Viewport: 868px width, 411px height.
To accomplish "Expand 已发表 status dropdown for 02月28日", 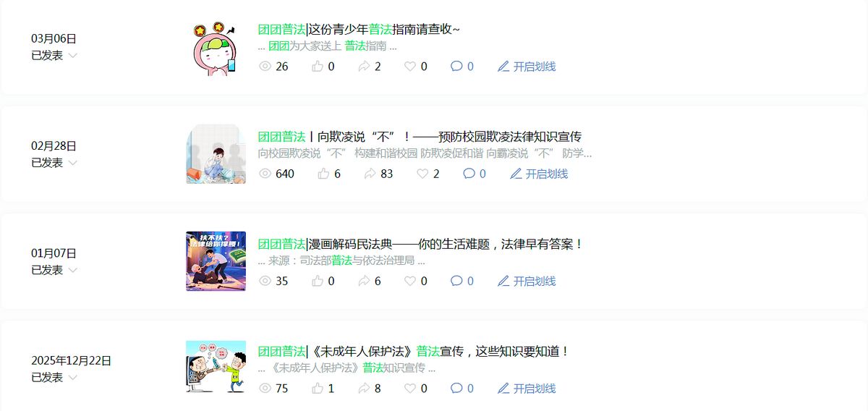I will click(73, 163).
